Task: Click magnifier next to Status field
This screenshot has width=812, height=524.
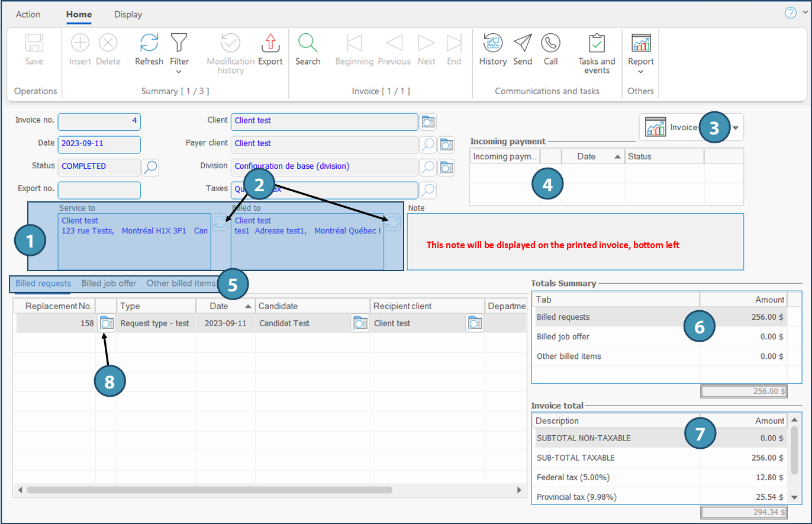Action: [x=150, y=167]
